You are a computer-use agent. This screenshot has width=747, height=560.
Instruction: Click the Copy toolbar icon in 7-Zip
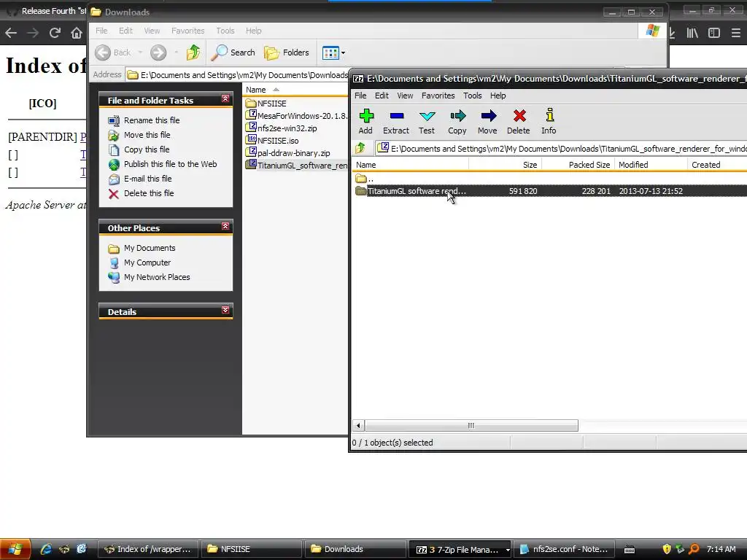click(457, 122)
